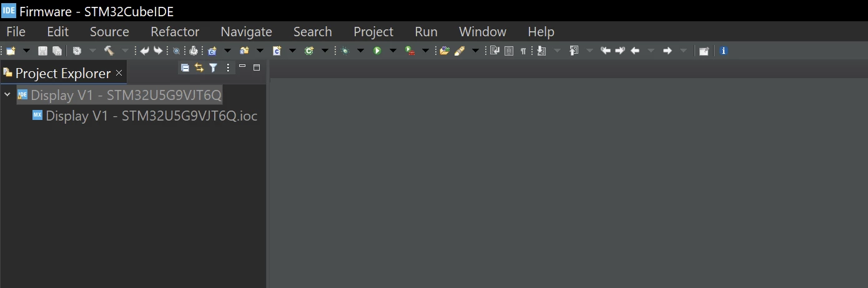Click the Next Annotation icon
This screenshot has height=288, width=868.
pyautogui.click(x=541, y=51)
